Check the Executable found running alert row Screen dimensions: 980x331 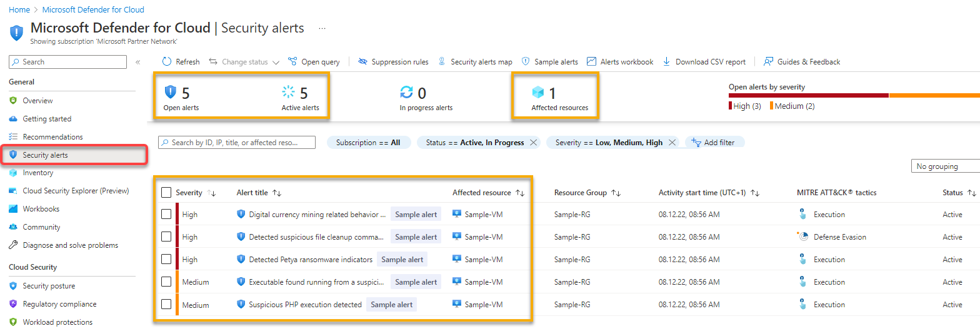pos(166,282)
